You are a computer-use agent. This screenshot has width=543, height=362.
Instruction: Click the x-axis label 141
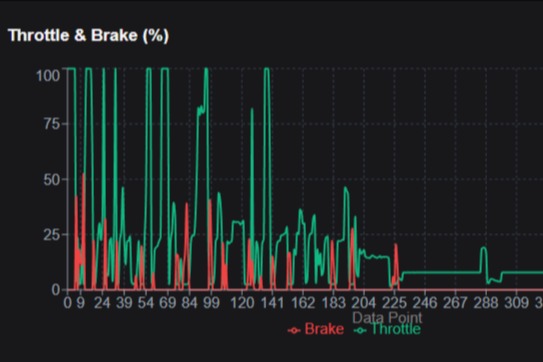272,303
